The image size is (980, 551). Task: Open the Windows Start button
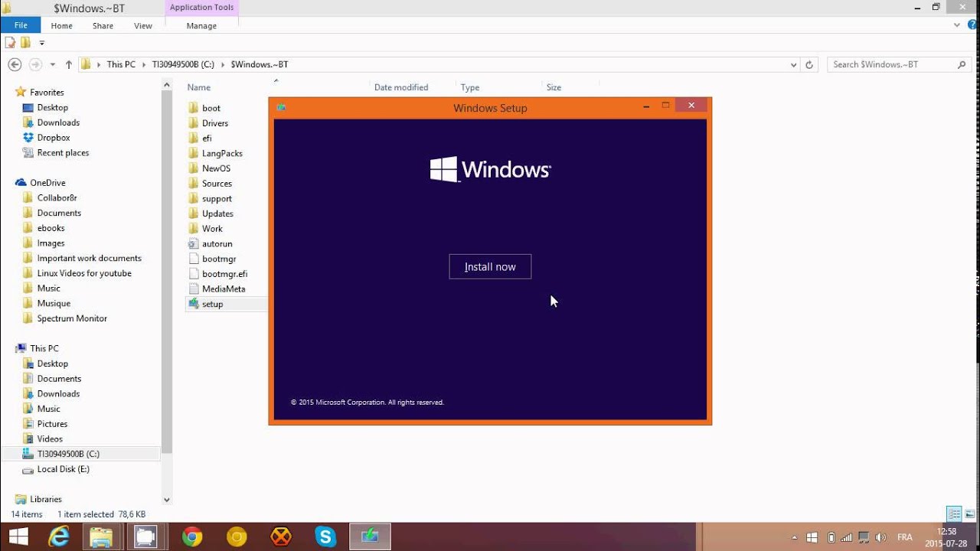[18, 536]
